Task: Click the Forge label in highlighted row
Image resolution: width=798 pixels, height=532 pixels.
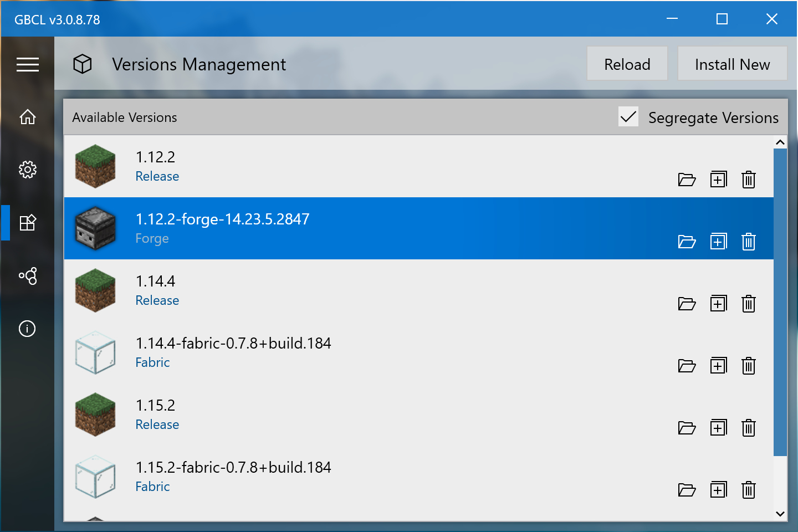Action: pyautogui.click(x=152, y=239)
